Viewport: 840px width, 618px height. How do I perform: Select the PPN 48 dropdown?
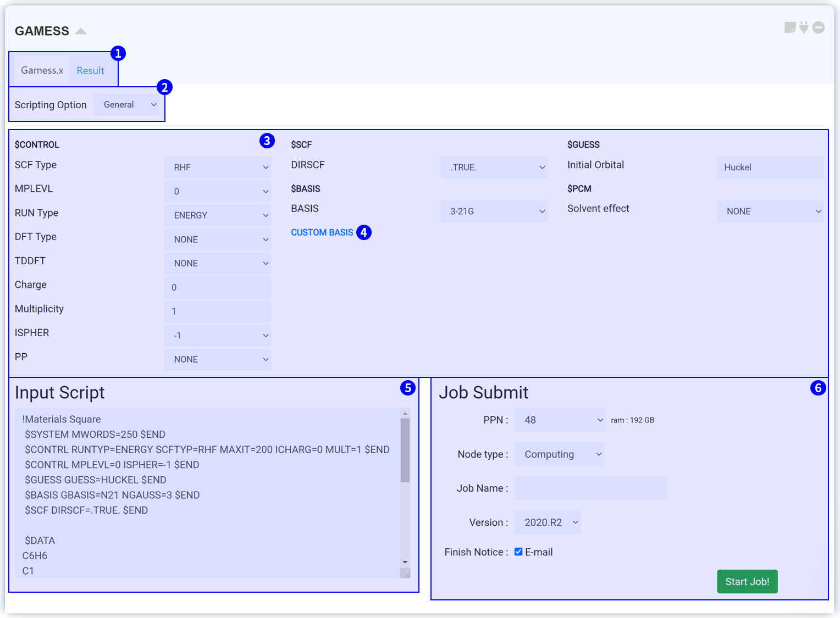click(x=560, y=420)
